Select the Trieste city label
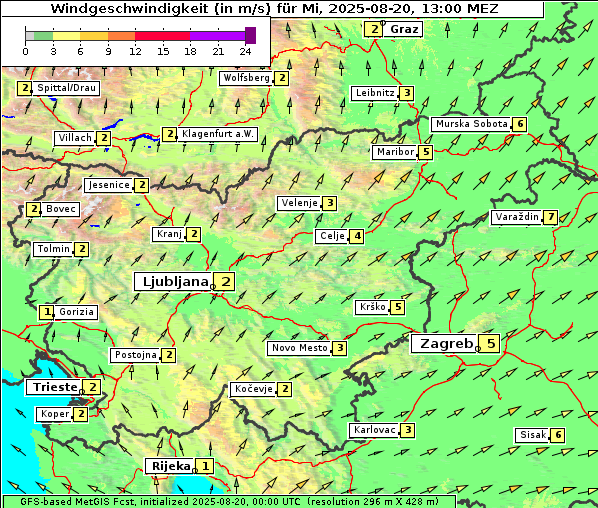Image resolution: width=598 pixels, height=508 pixels. pos(54,387)
